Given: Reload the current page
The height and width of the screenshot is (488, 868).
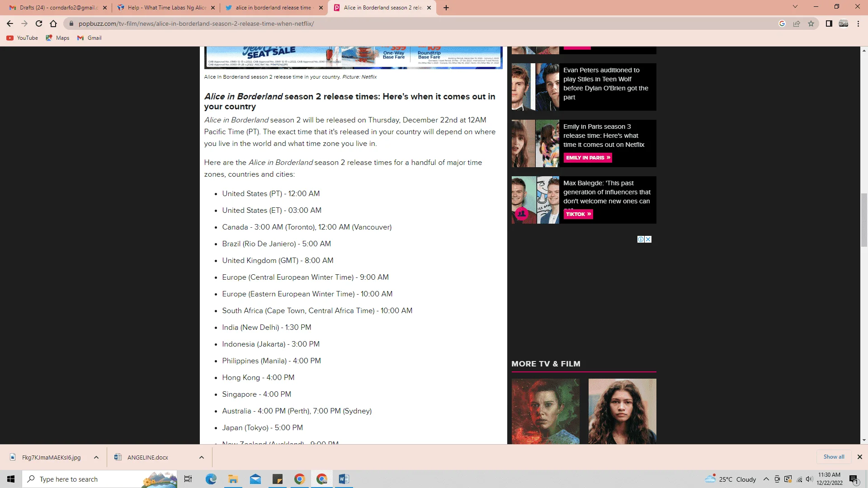Looking at the screenshot, I should coord(39,23).
